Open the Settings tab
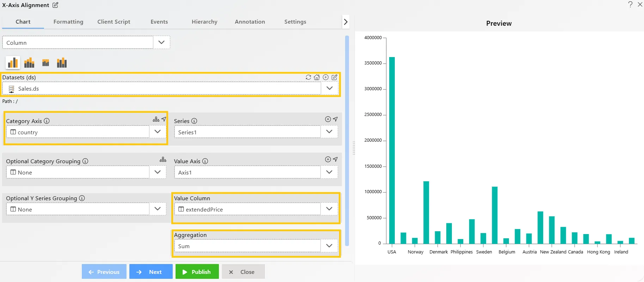The image size is (644, 282). coord(295,22)
